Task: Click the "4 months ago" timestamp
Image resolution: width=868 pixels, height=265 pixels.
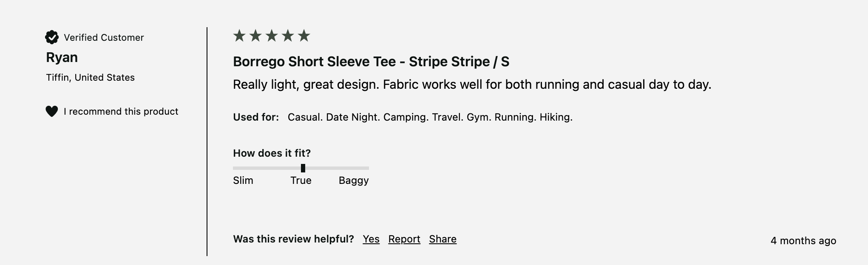Action: coord(803,241)
